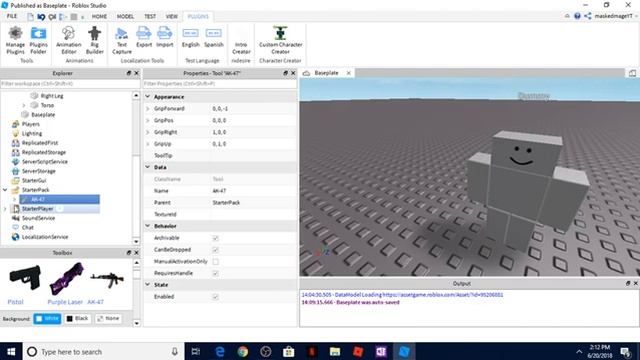The image size is (640, 360).
Task: Open the Intro Creator plugin
Action: point(241,40)
